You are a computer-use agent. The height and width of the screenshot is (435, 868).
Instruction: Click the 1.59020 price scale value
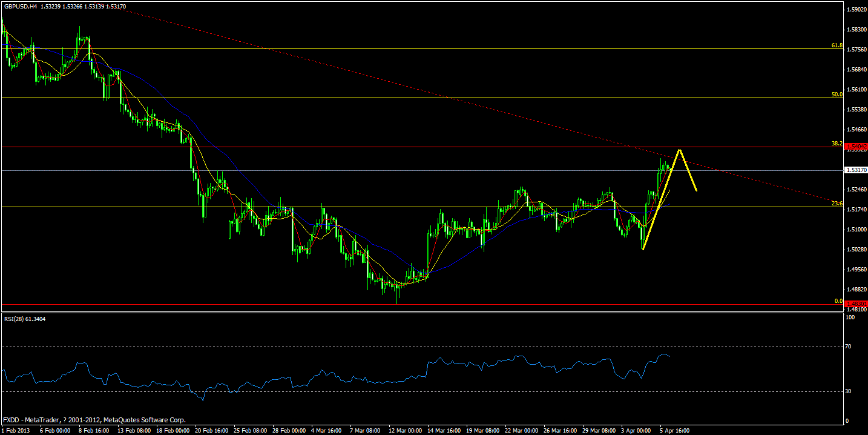pyautogui.click(x=857, y=10)
